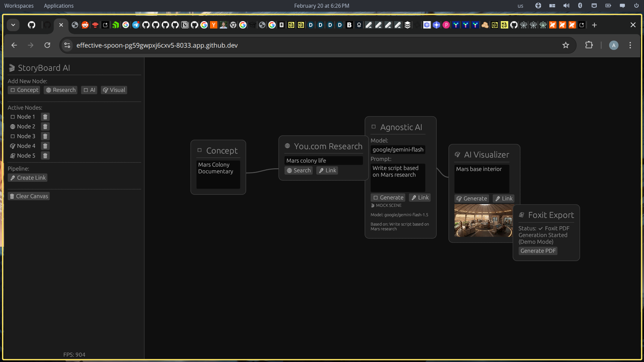The height and width of the screenshot is (362, 644).
Task: Click trash icon next to Node 3
Action: 45,136
